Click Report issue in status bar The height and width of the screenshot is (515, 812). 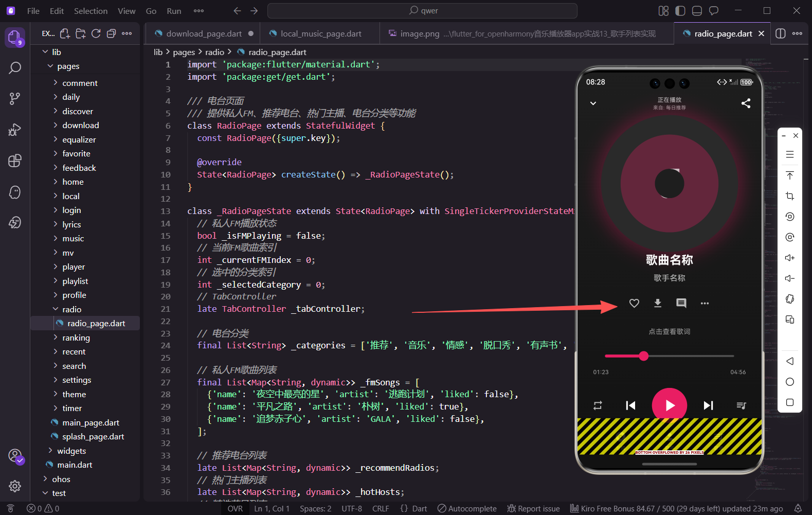[x=533, y=508]
